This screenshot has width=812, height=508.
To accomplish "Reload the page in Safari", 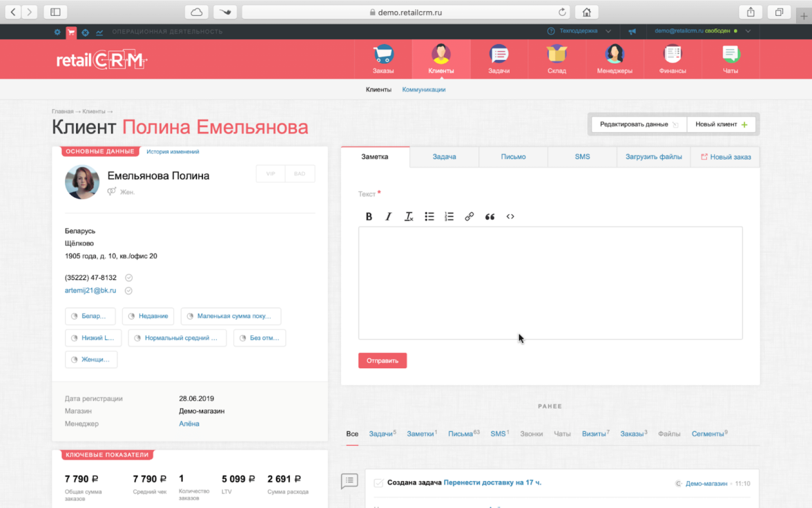I will [562, 12].
